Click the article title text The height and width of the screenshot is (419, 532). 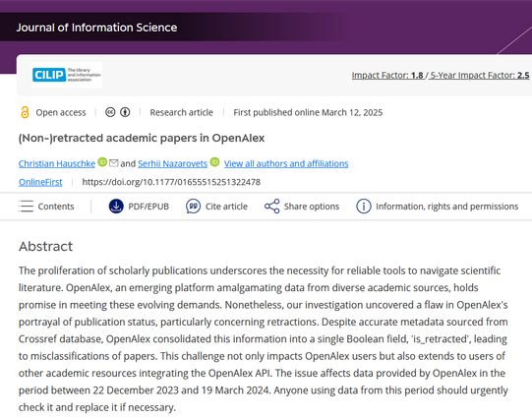click(x=142, y=138)
